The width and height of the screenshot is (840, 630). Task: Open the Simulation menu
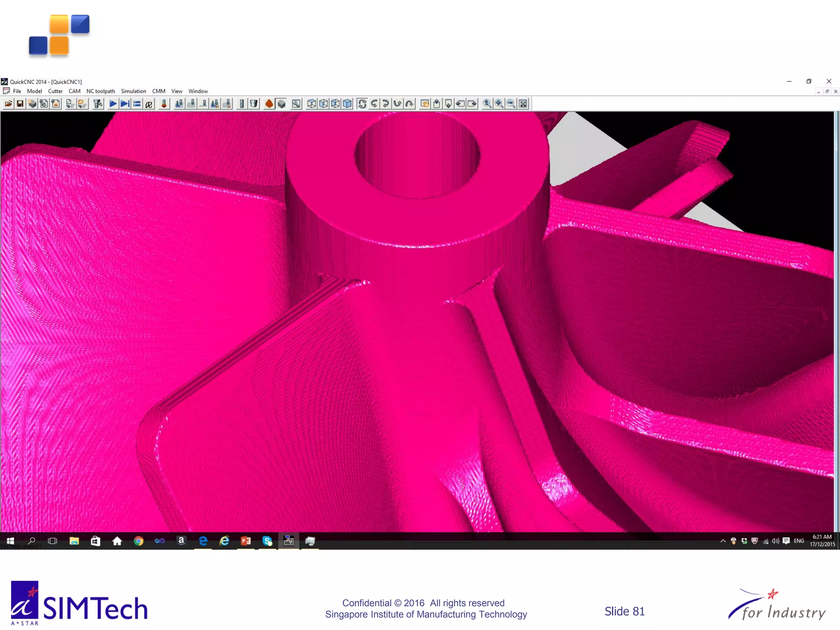(133, 91)
